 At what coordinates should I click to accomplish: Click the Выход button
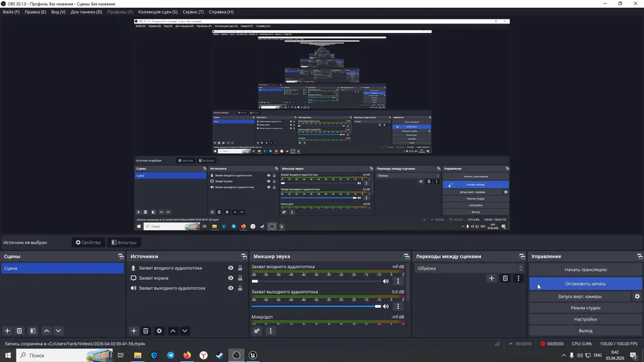[585, 331]
